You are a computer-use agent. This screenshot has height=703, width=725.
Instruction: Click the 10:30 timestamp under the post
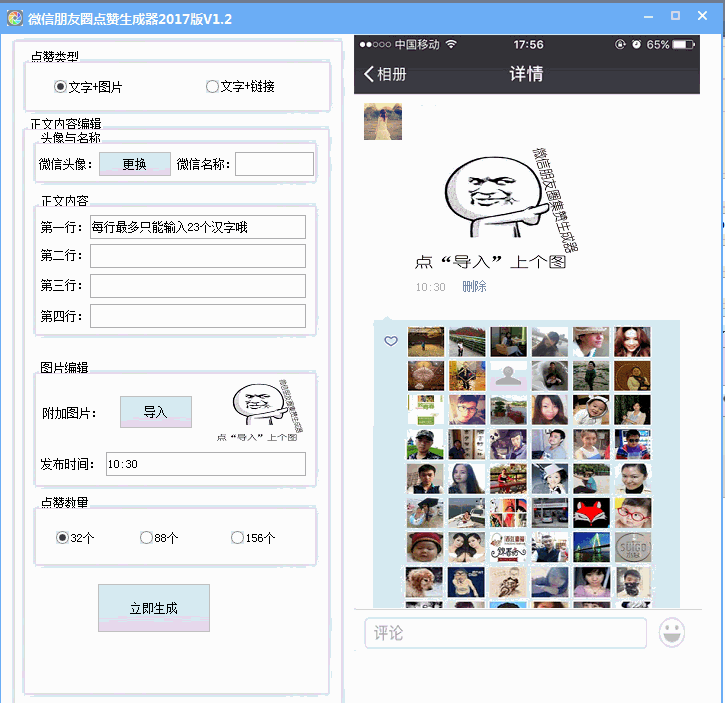[430, 287]
